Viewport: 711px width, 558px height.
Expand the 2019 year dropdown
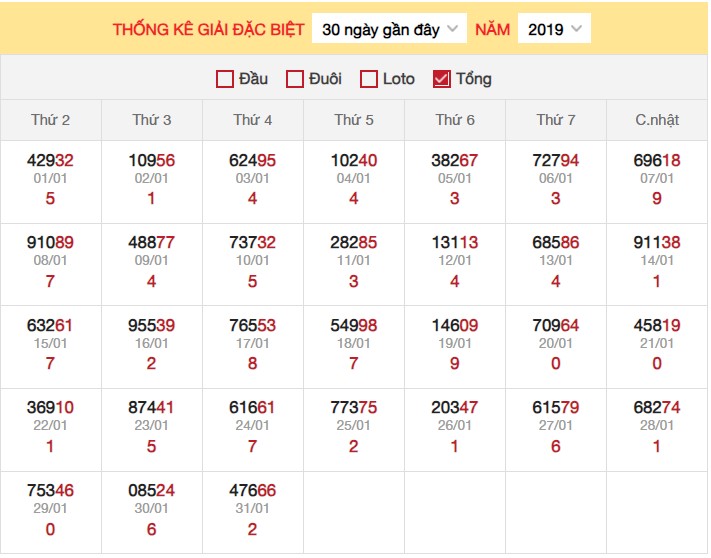554,29
